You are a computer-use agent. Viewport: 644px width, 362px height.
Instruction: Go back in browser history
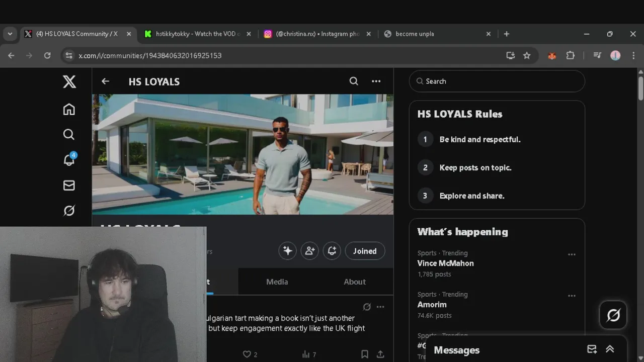pyautogui.click(x=11, y=55)
